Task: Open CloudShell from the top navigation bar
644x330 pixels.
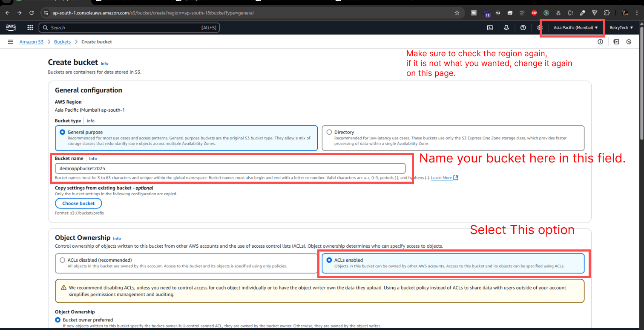Action: (x=490, y=27)
